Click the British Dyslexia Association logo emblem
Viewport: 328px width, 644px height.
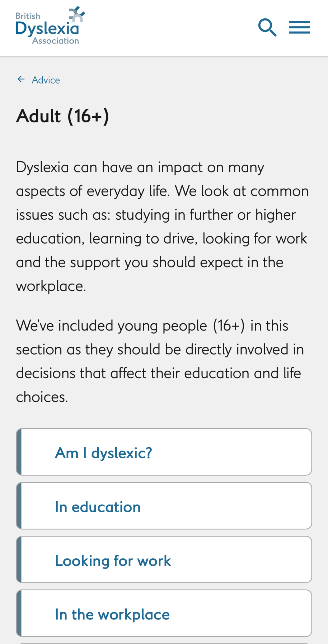[77, 14]
